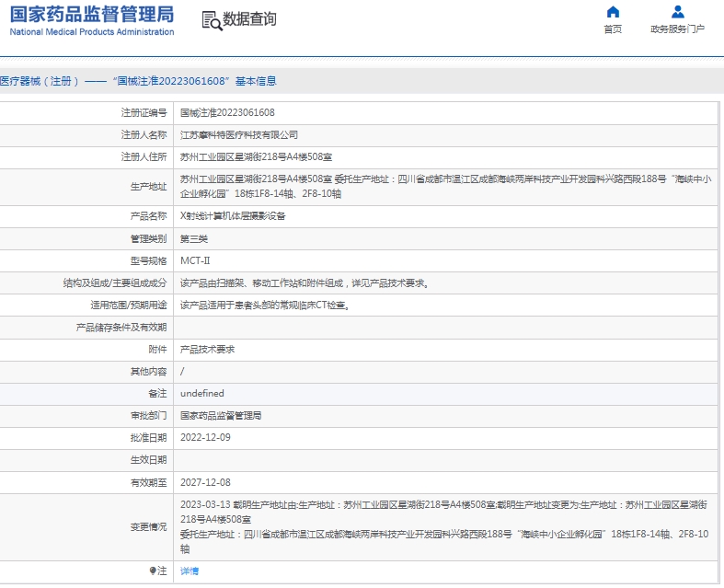This screenshot has width=724, height=588.
Task: Select the 2023-03-13 change record text
Action: [x=444, y=527]
